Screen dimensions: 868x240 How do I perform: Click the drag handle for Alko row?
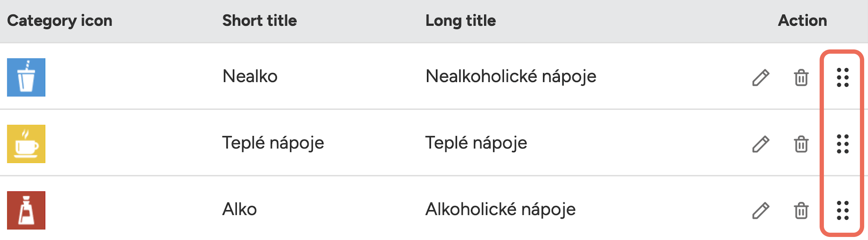tap(843, 210)
